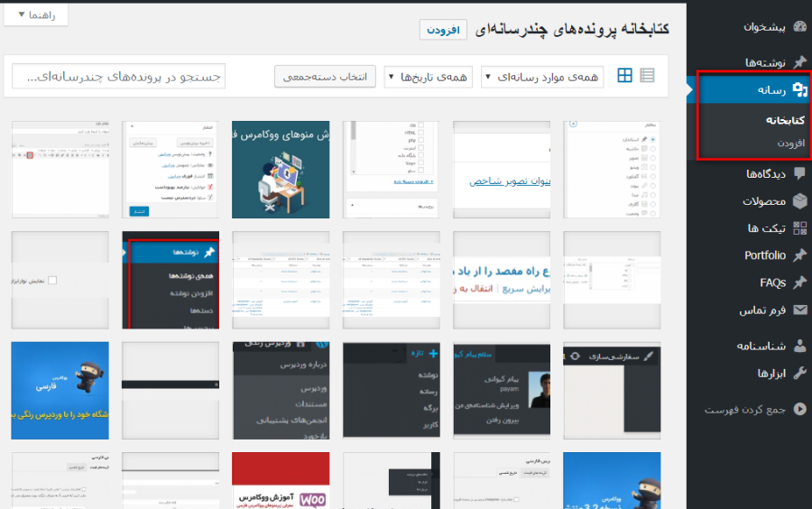The width and height of the screenshot is (812, 509).
Task: Click the رسانه media icon in sidebar
Action: point(799,89)
